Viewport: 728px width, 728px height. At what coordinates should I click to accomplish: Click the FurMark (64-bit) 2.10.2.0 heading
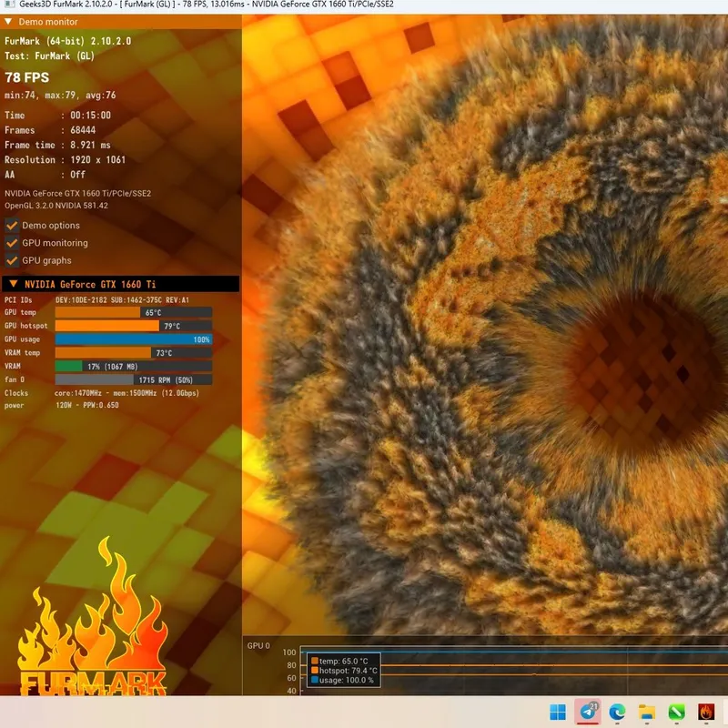point(67,41)
